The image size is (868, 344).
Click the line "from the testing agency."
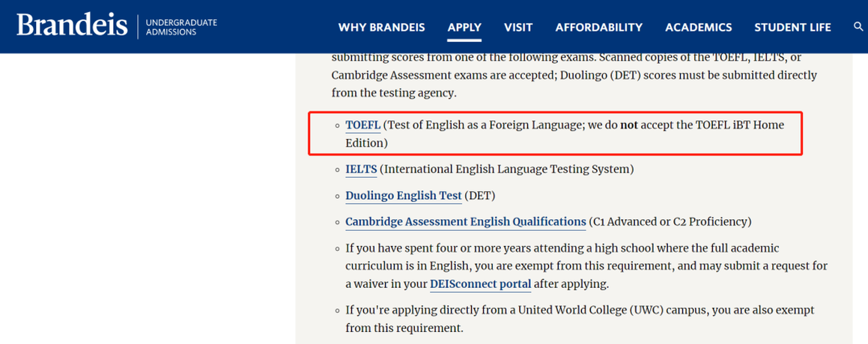click(394, 93)
